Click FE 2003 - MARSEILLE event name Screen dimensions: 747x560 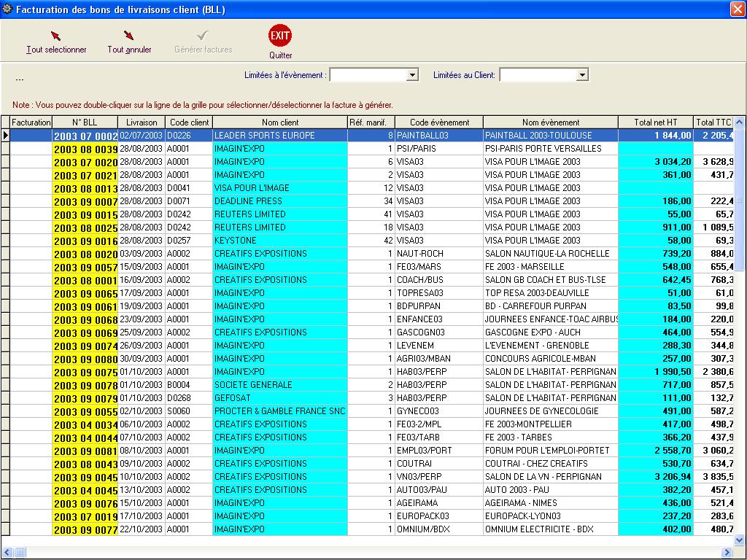click(551, 267)
